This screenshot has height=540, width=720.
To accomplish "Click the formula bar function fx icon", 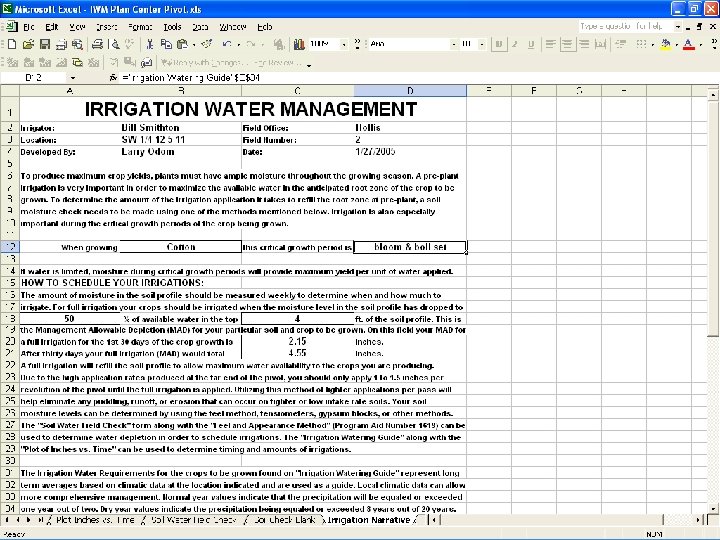I will click(x=113, y=78).
